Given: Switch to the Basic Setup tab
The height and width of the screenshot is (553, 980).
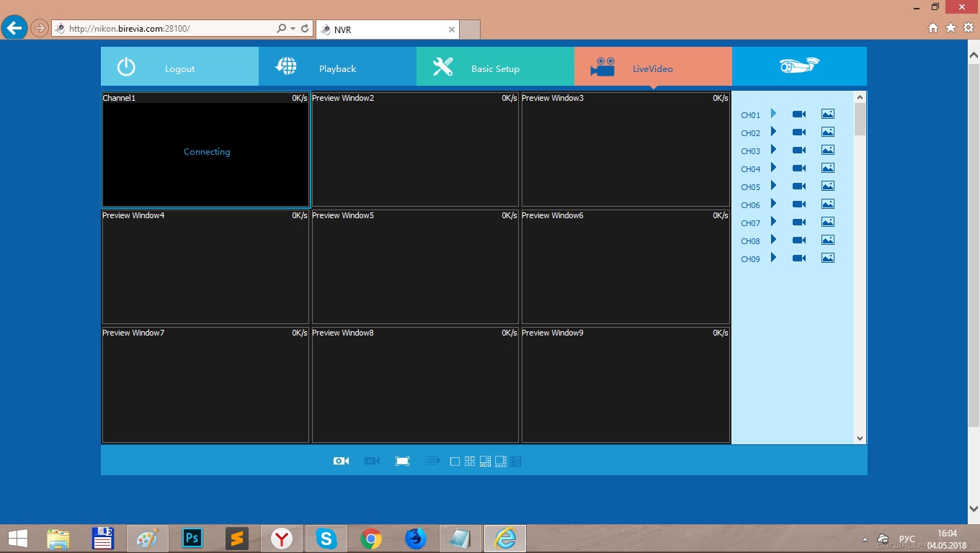Looking at the screenshot, I should [495, 68].
